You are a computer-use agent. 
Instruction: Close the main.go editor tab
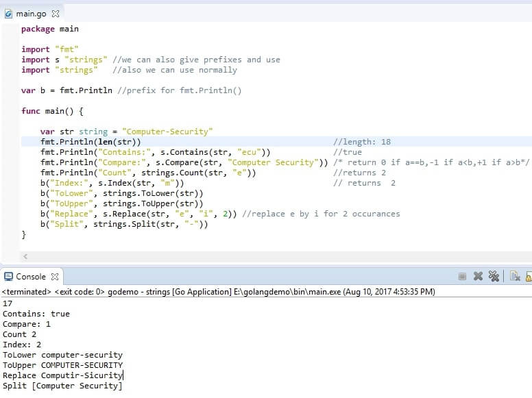pyautogui.click(x=56, y=14)
